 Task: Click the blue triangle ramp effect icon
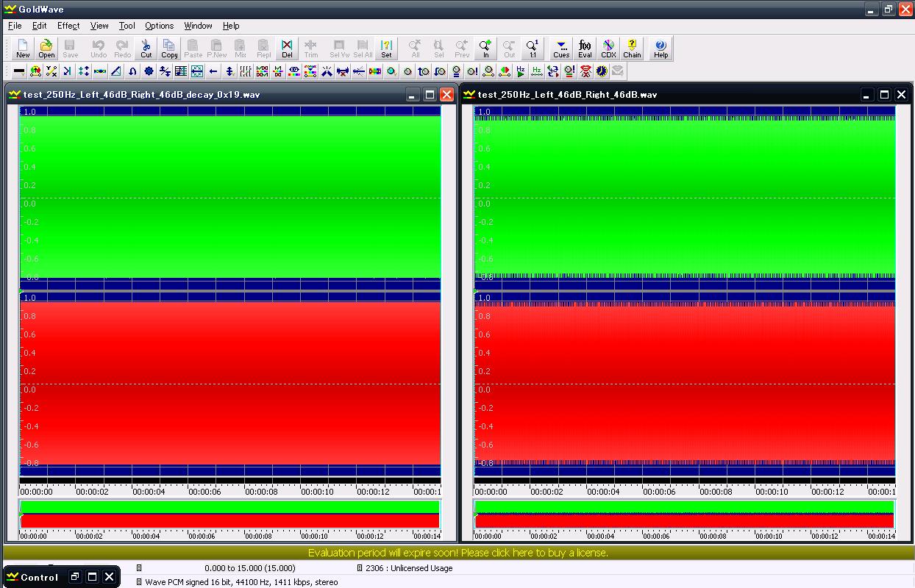pos(115,71)
